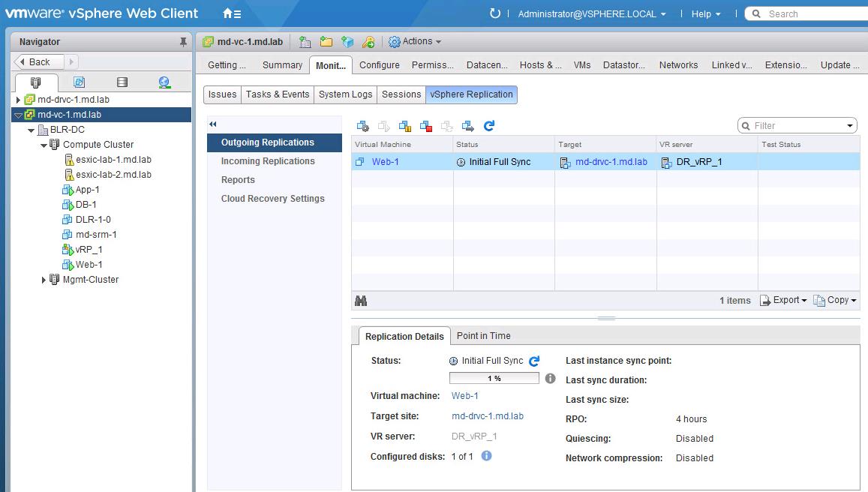Open md-drvc-1.md.lab target link in table

611,161
